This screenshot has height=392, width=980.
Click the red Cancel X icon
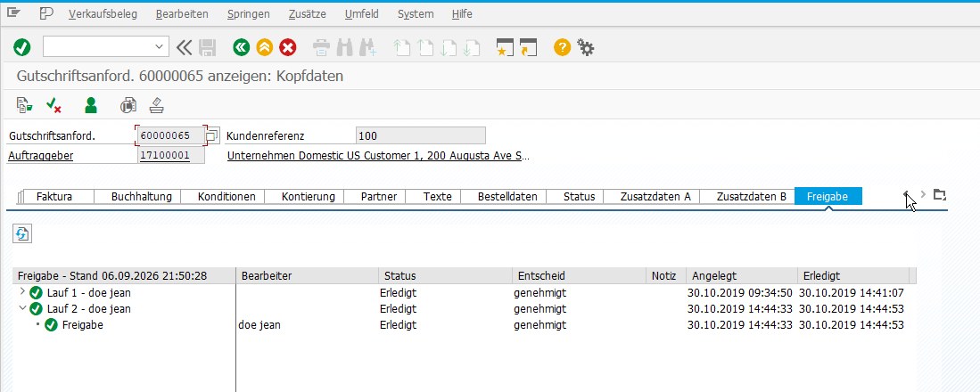pyautogui.click(x=287, y=47)
